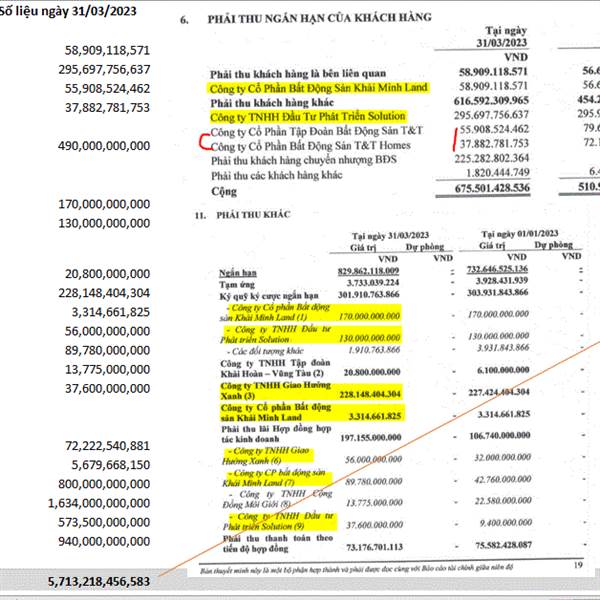
Task: Click 'Công ty TNHH Đầu Tư Phát Triển Solution' in section 6
Action: coord(308,116)
